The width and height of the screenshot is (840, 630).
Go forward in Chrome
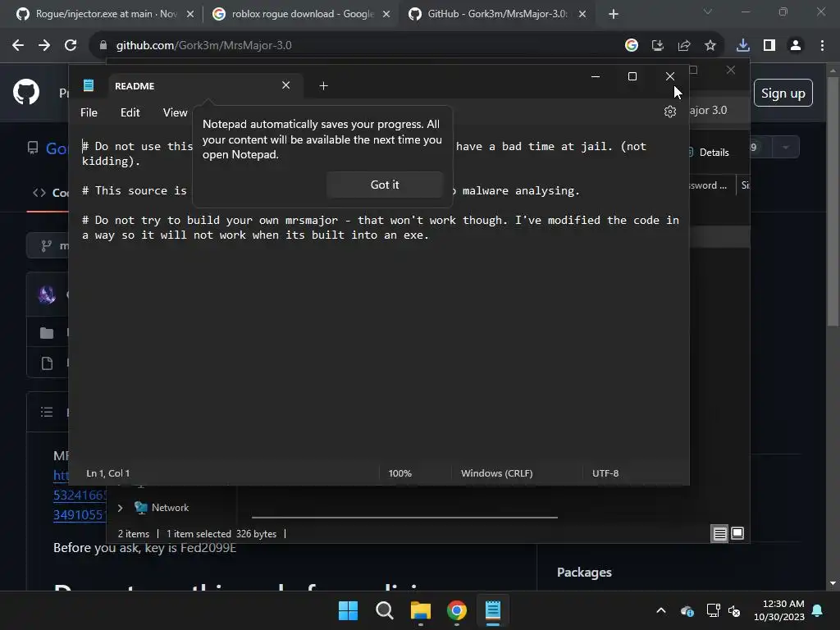pos(44,46)
